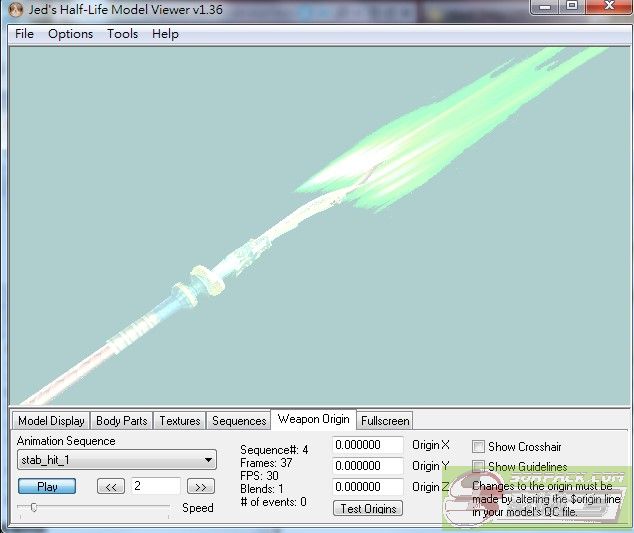Viewport: 634px width, 533px height.
Task: Open the Options menu
Action: (x=70, y=33)
